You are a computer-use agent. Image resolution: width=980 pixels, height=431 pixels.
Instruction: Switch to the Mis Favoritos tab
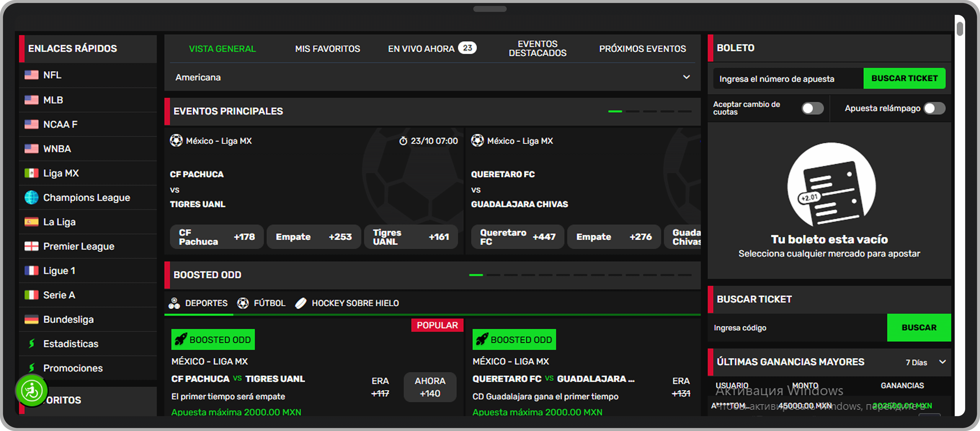327,49
